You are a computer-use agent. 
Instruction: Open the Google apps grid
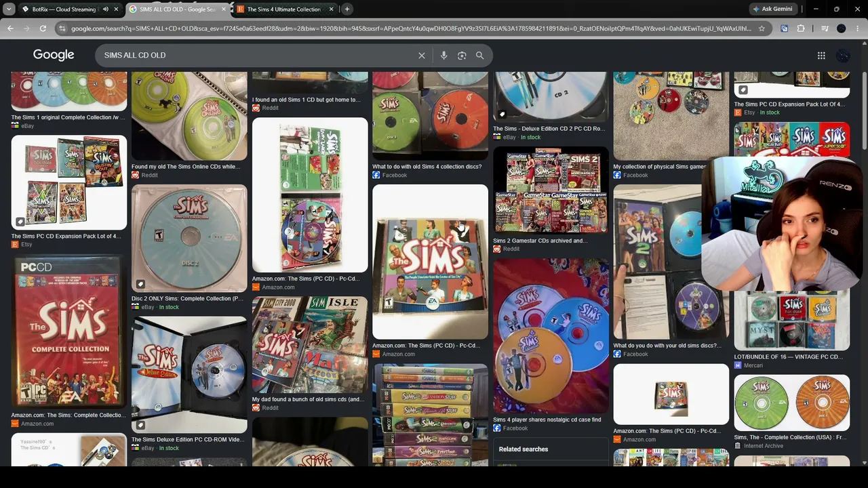(821, 56)
